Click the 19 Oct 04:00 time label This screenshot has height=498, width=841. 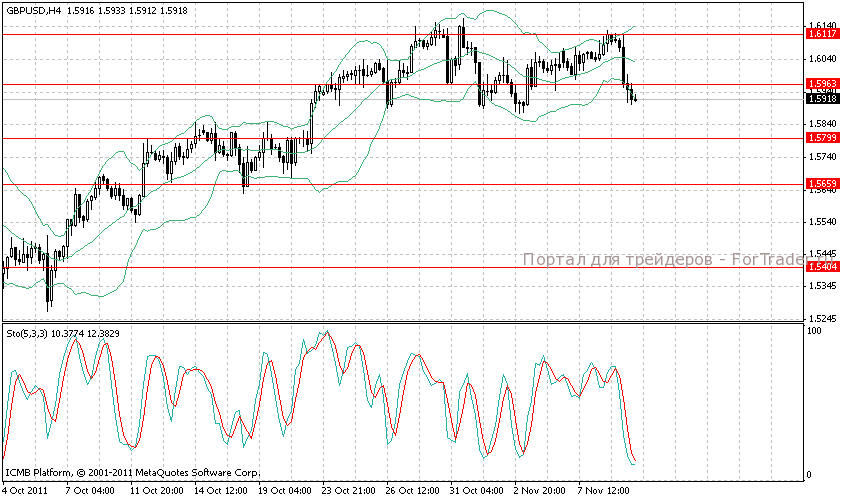tap(283, 491)
